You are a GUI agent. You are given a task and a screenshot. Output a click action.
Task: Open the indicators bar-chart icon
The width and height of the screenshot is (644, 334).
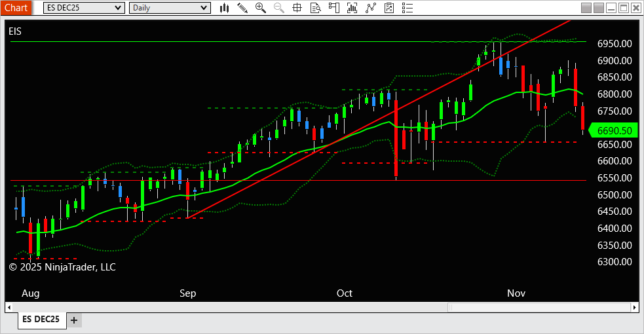coord(352,8)
